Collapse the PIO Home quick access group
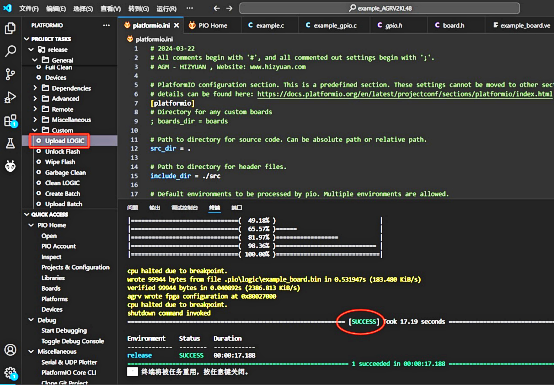Screen dimensions: 554x386 coord(31,225)
